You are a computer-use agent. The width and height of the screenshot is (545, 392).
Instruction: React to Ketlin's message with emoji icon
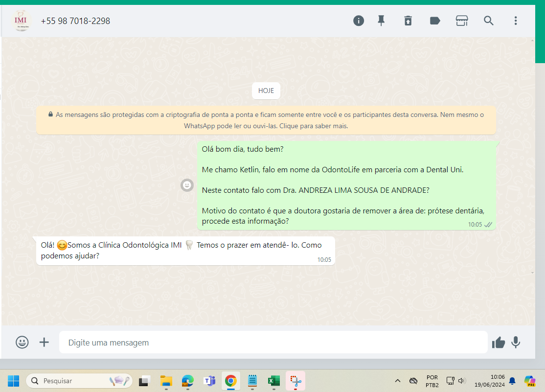[187, 185]
